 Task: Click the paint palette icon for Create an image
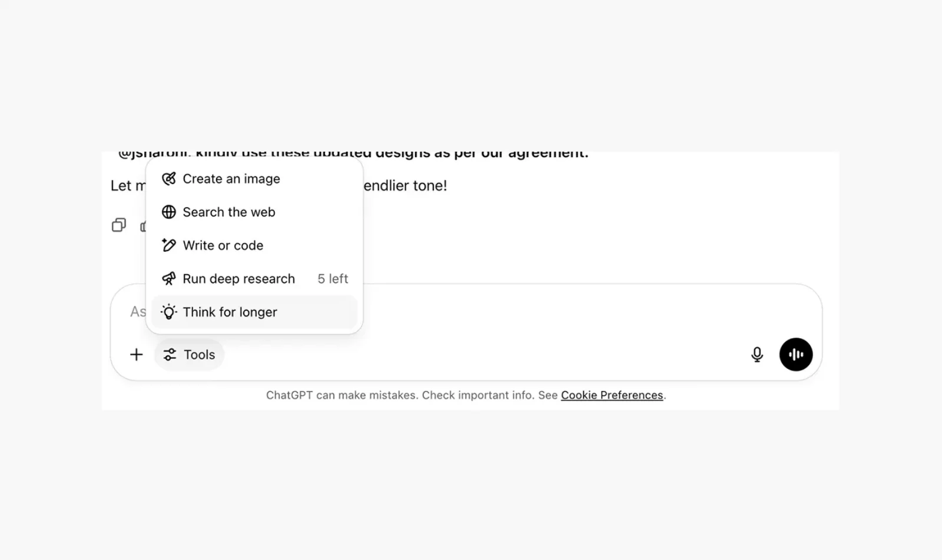(x=169, y=179)
